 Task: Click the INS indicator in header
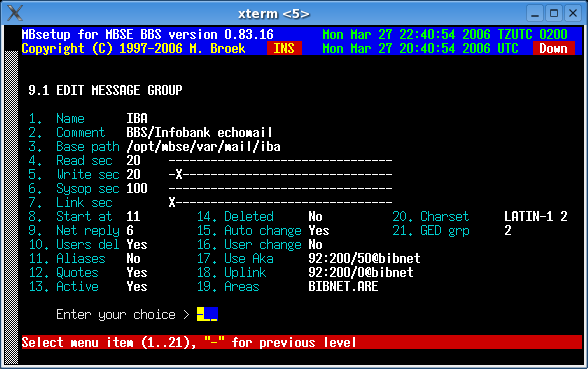coord(284,48)
